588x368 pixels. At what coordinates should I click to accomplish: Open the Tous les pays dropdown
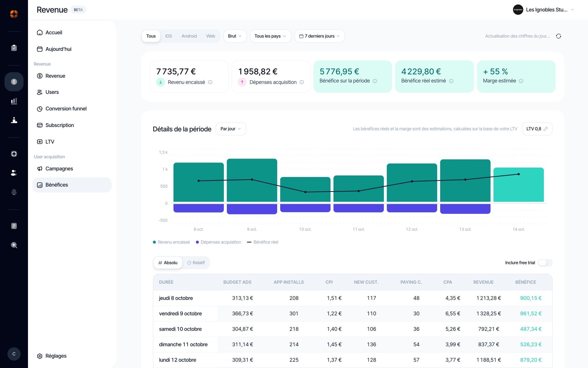tap(270, 36)
